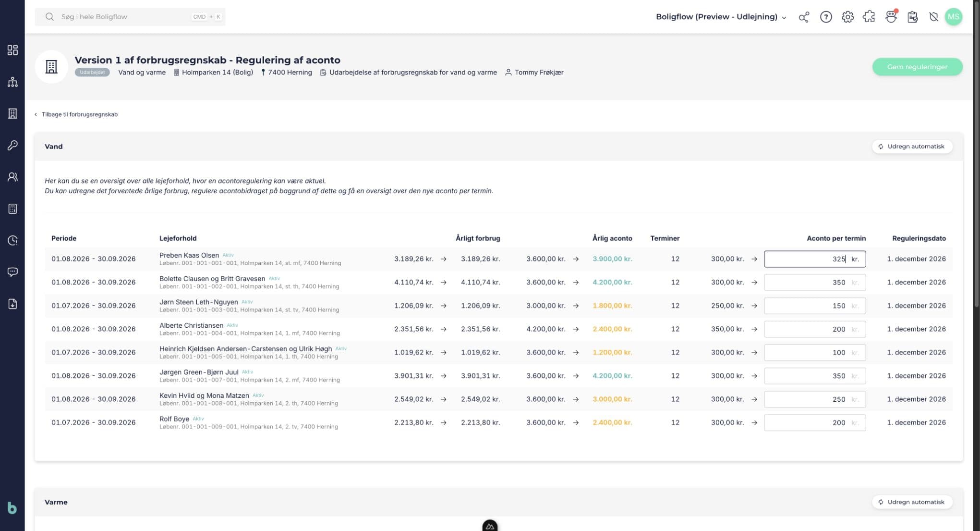Click tenant name Alberte Christiansen
The image size is (980, 531).
click(x=191, y=325)
